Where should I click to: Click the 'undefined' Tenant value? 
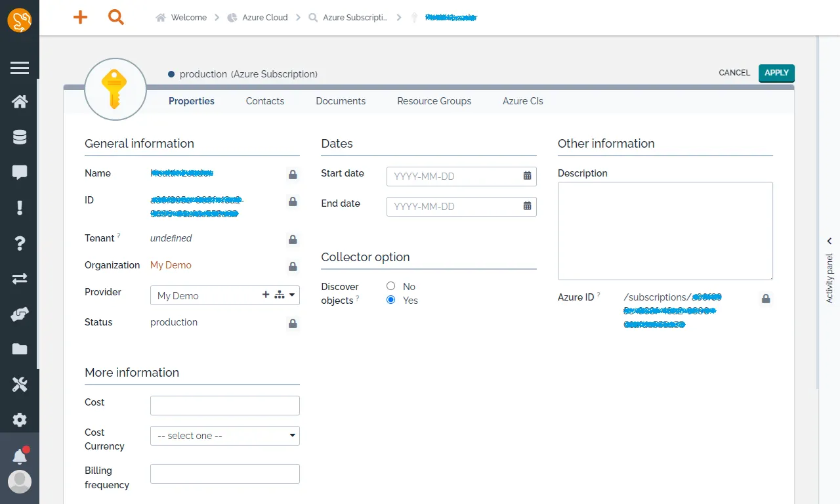click(171, 238)
